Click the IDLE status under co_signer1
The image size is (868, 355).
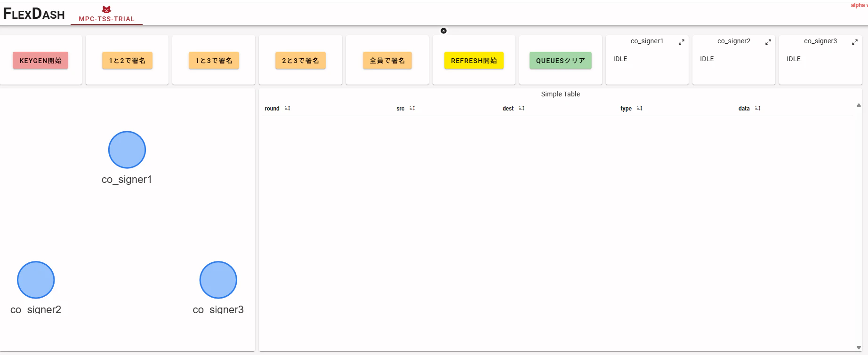(620, 59)
